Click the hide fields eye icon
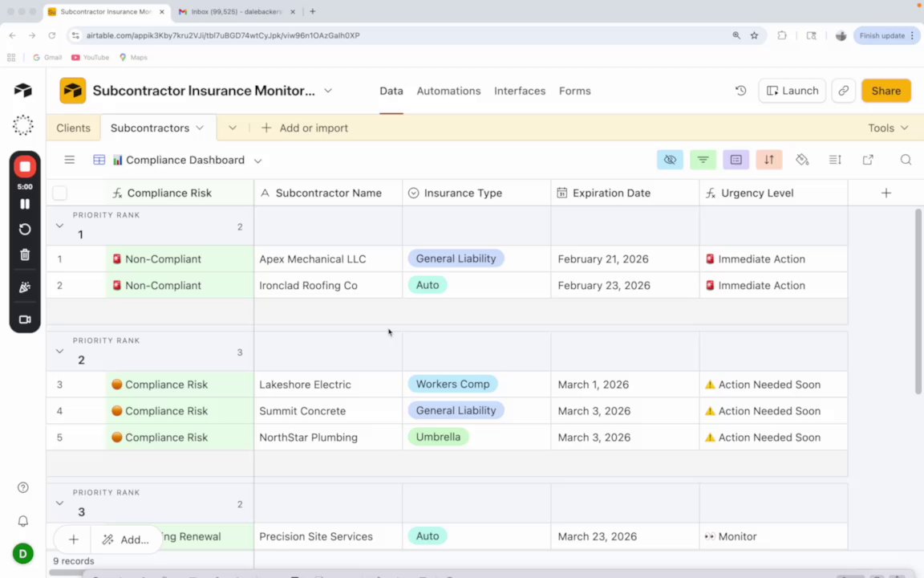This screenshot has height=578, width=924. coord(670,160)
